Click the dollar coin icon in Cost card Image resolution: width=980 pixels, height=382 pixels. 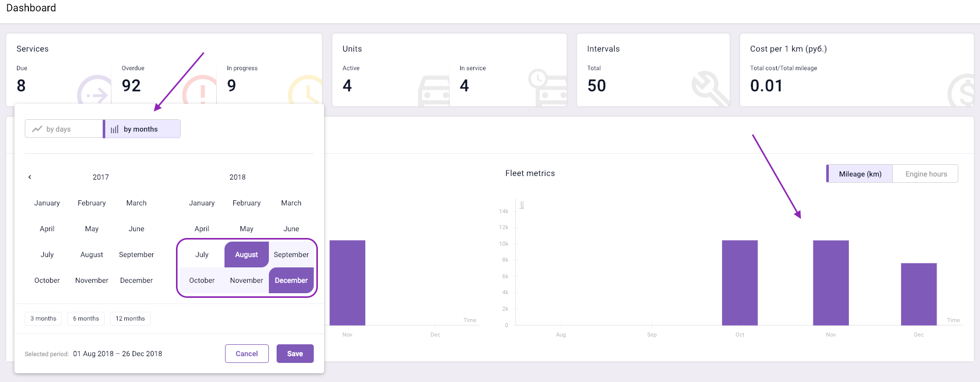point(962,92)
